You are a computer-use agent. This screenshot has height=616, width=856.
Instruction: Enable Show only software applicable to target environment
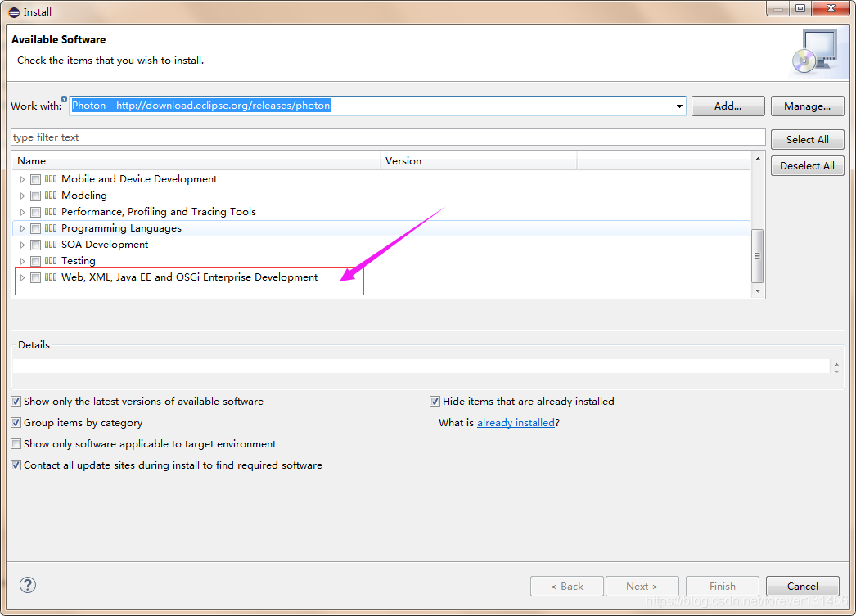16,444
